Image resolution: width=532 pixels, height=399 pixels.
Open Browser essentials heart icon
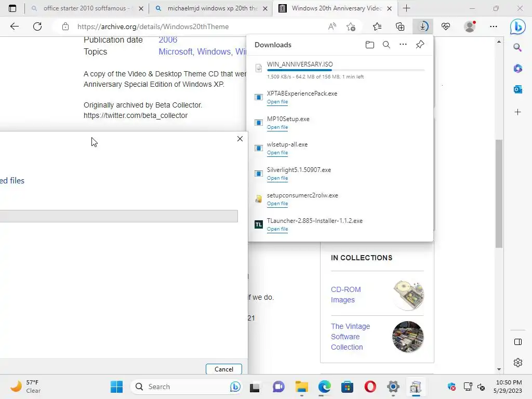pyautogui.click(x=446, y=26)
